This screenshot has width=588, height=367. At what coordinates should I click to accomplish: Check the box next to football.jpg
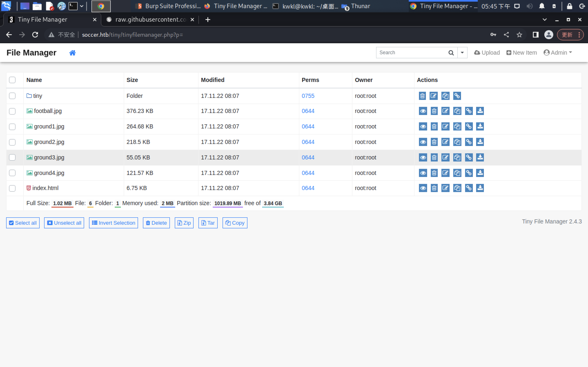coord(12,111)
